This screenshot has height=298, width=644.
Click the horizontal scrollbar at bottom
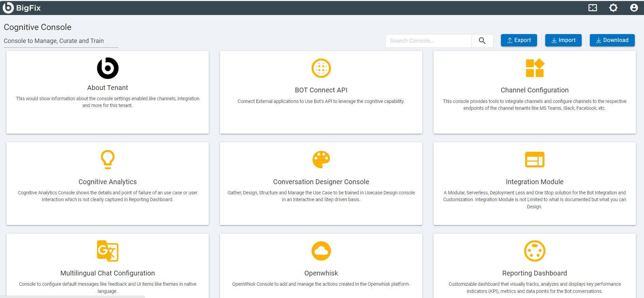[x=72, y=297]
